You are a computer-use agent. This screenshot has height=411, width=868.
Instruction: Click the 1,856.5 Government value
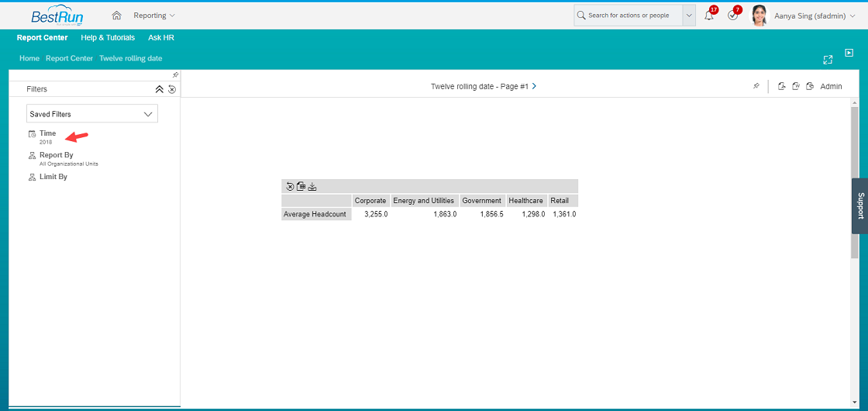(x=491, y=214)
